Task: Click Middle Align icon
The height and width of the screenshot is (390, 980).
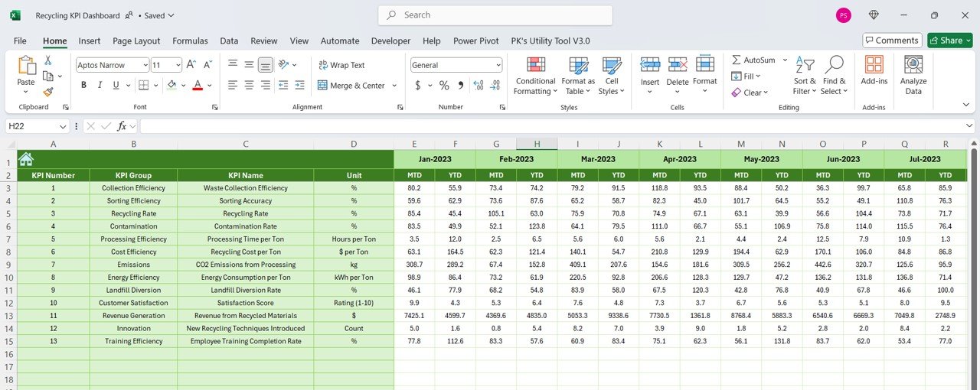Action: click(250, 65)
